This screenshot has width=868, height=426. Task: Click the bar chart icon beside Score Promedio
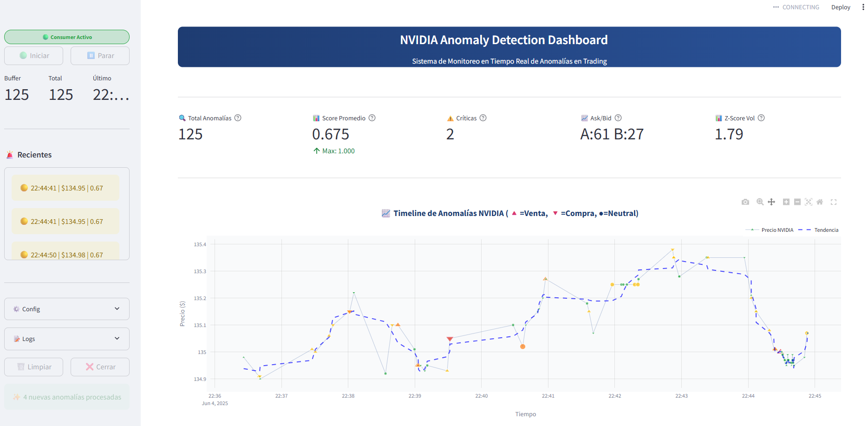[316, 118]
